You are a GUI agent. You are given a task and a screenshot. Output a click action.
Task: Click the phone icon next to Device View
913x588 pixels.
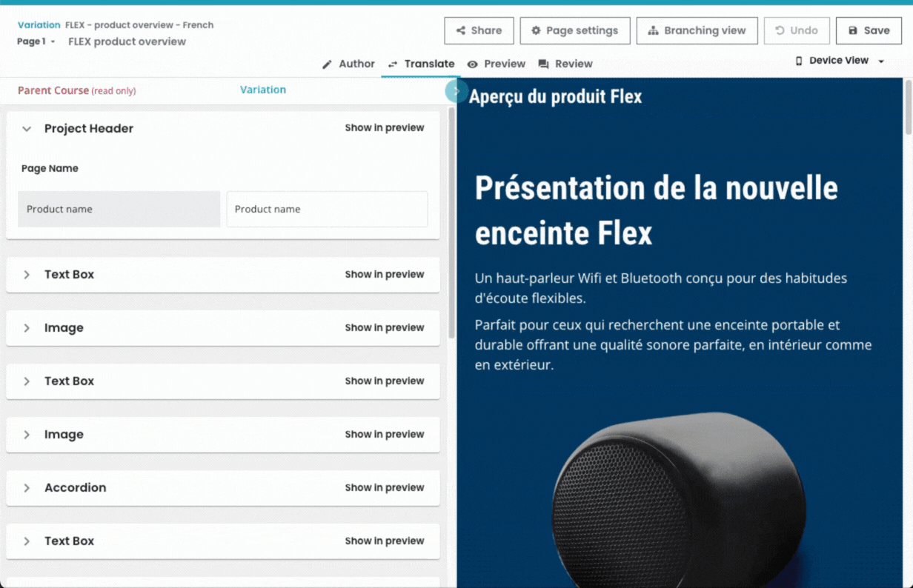pyautogui.click(x=799, y=61)
